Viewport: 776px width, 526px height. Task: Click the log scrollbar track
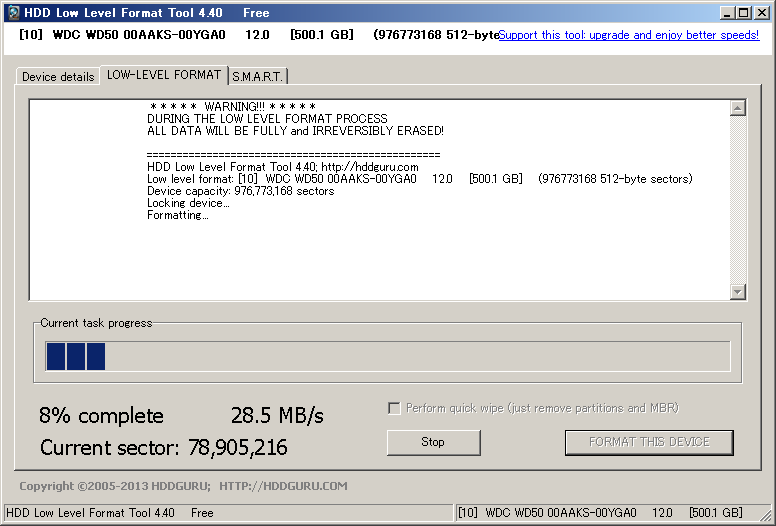pos(737,200)
